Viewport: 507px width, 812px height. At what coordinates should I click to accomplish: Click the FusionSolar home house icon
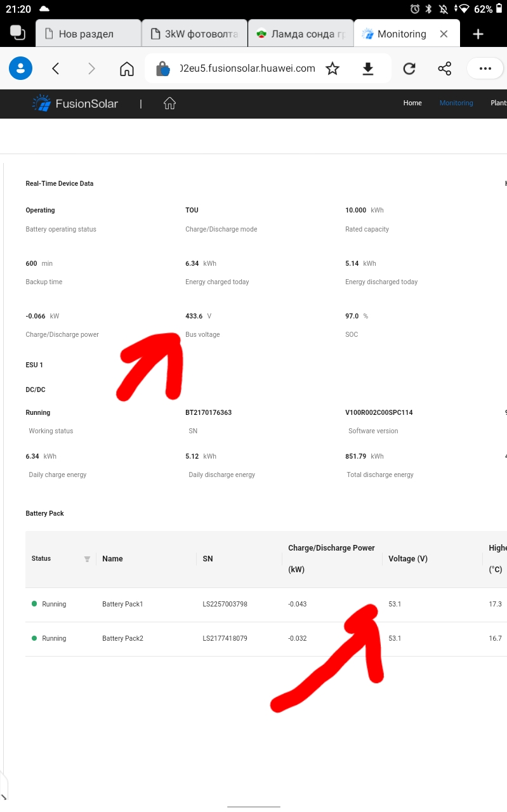[169, 103]
